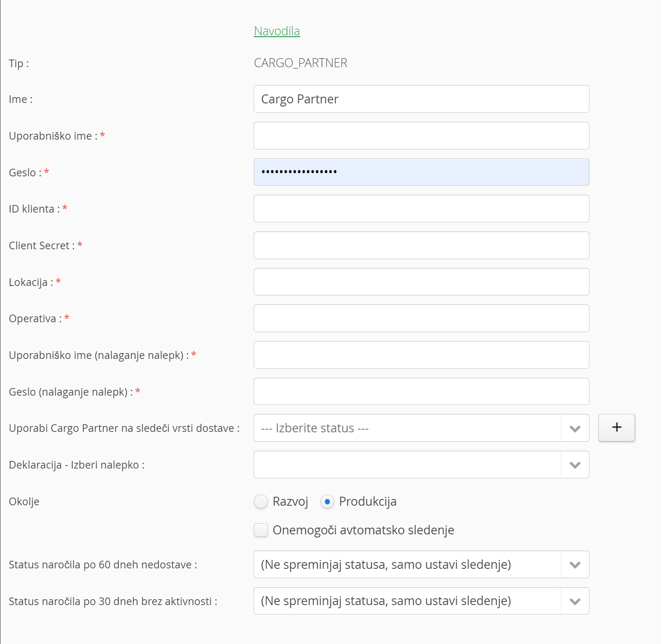Image resolution: width=661 pixels, height=644 pixels.
Task: Click the Produkcija label text
Action: tap(368, 502)
